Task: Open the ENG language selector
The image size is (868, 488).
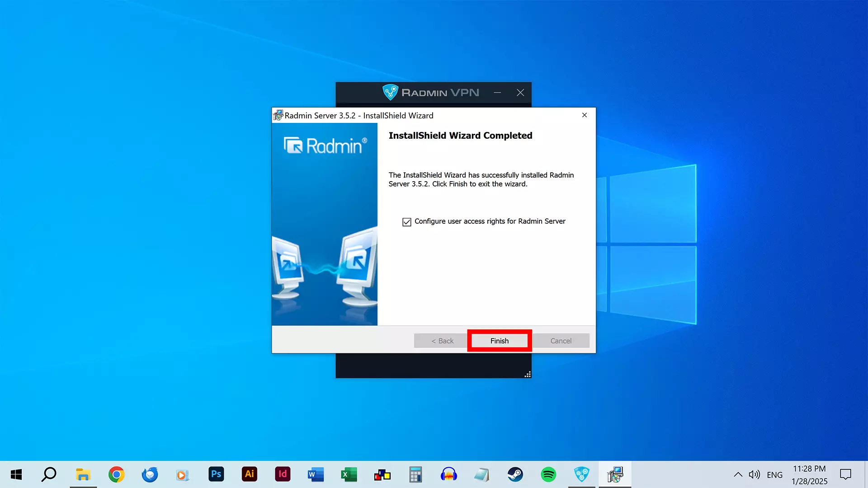Action: point(774,474)
